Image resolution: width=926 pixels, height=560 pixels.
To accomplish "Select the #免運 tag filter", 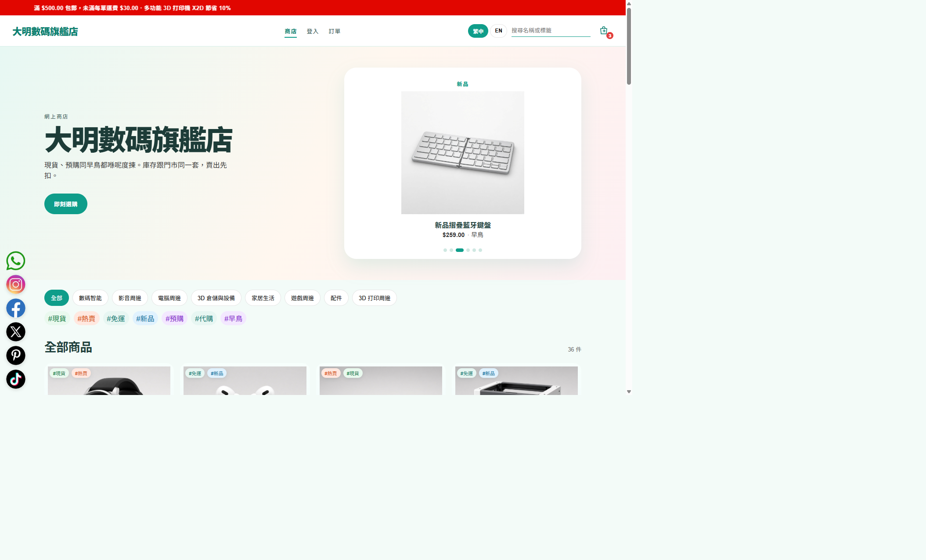I will (x=116, y=319).
